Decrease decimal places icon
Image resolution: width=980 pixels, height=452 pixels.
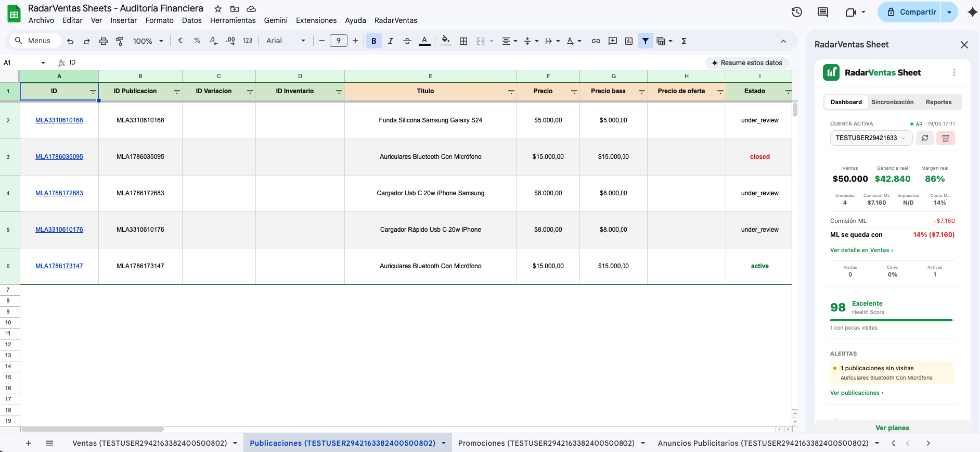coord(213,41)
